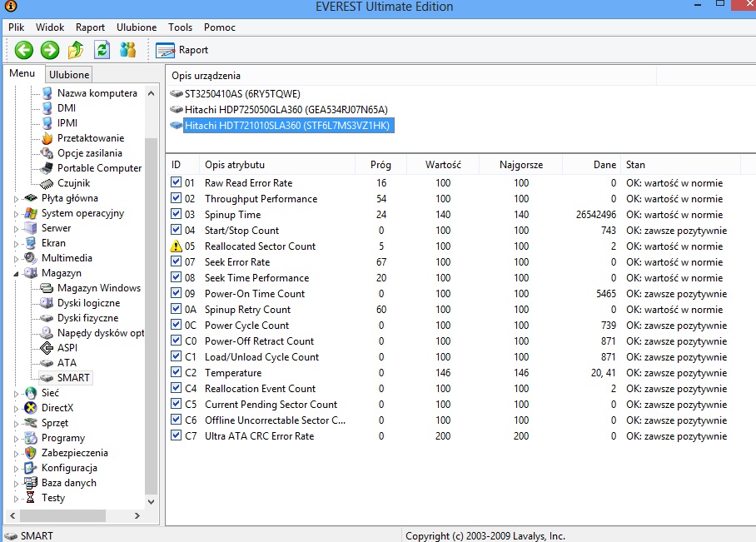Click the warning icon for Reallocated Sector Count
The image size is (756, 542).
coord(176,246)
